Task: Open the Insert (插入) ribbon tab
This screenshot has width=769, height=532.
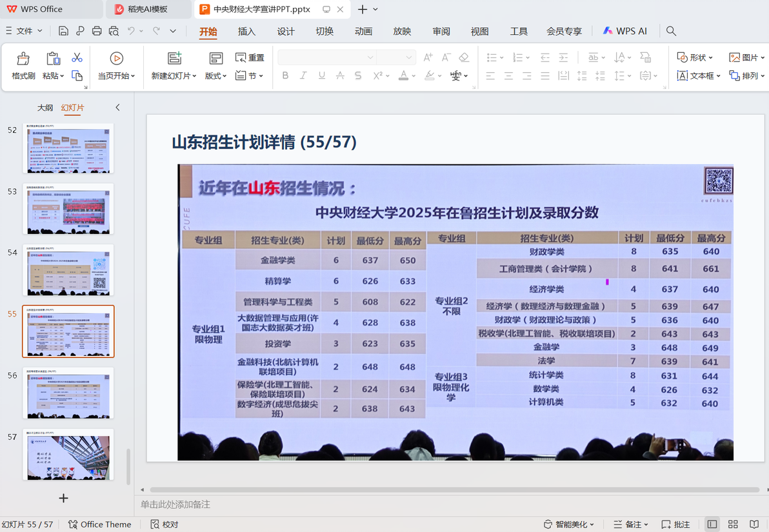Action: (x=246, y=32)
